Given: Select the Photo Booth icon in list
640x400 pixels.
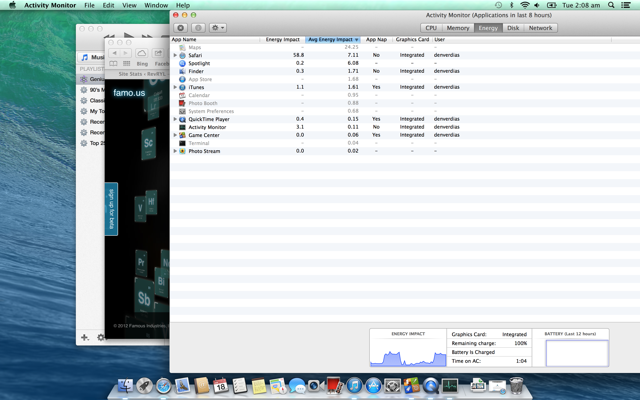Looking at the screenshot, I should 182,103.
